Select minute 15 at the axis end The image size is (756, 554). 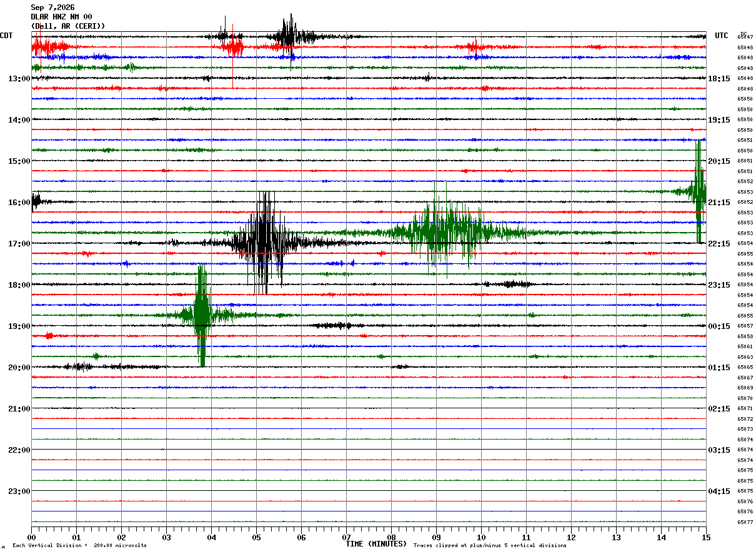pyautogui.click(x=706, y=537)
